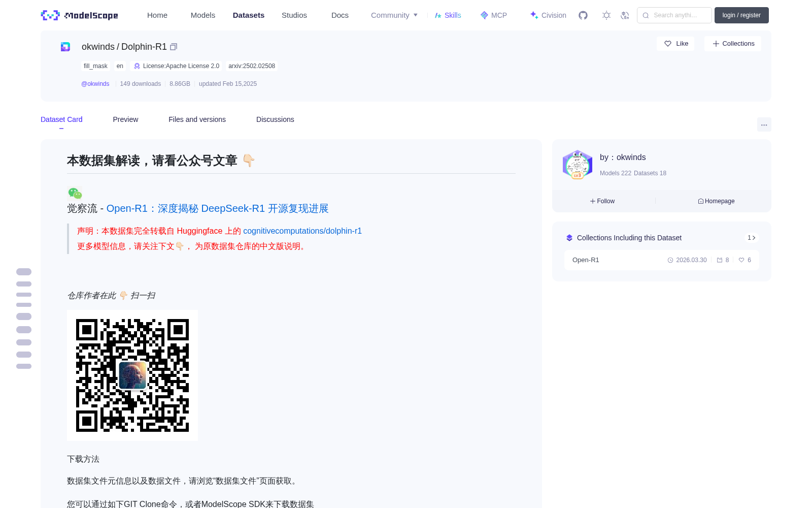
Task: Click the Civision star icon
Action: (x=534, y=15)
